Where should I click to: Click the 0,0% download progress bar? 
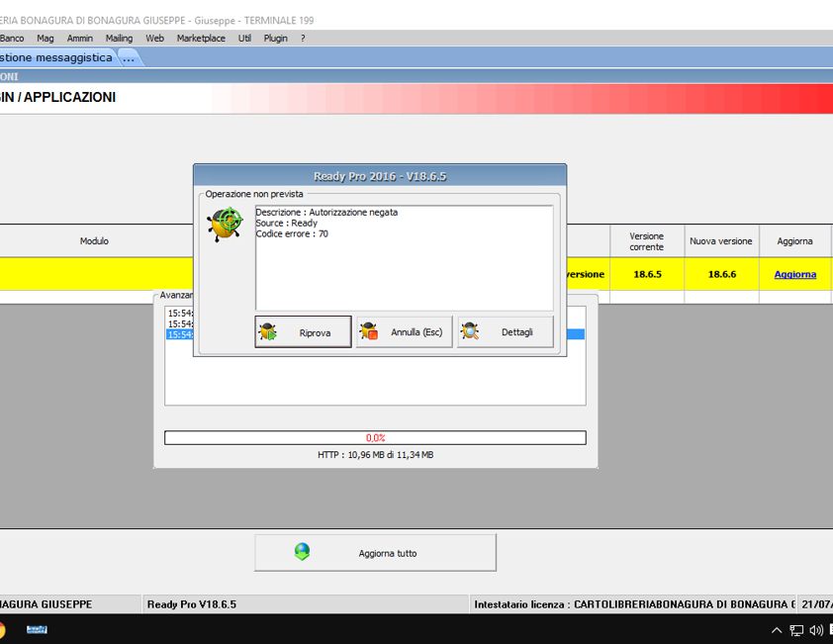click(375, 438)
